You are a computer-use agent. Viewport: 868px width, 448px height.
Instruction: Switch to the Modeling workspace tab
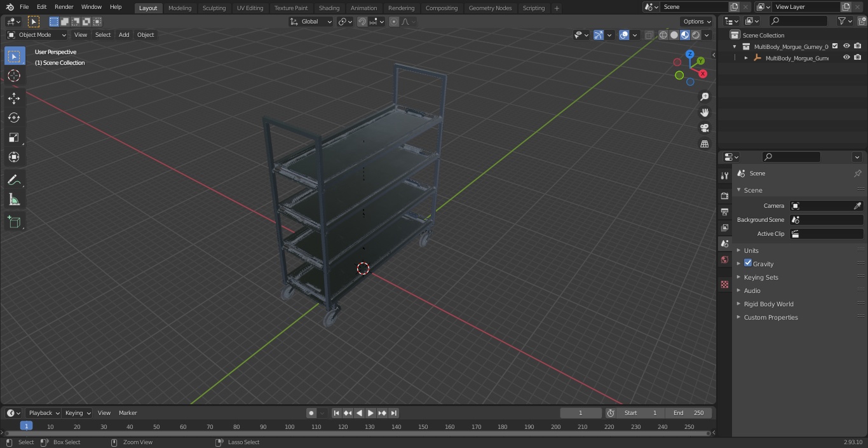(180, 8)
